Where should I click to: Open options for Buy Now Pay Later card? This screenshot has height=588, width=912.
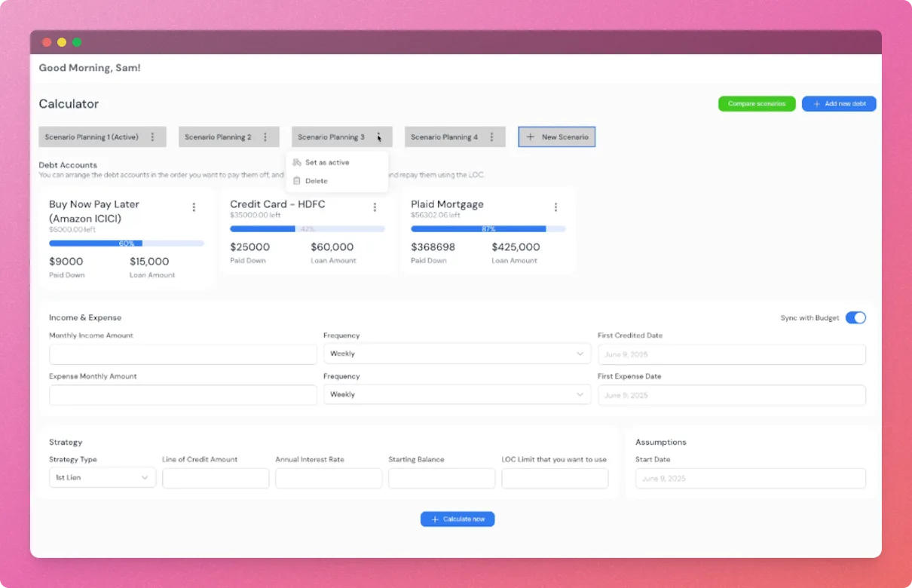tap(194, 207)
